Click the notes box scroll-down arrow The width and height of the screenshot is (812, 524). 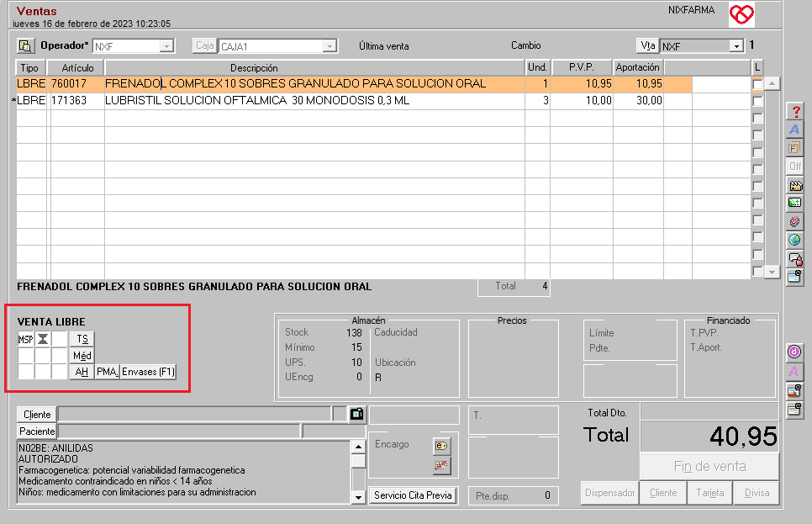coord(358,497)
